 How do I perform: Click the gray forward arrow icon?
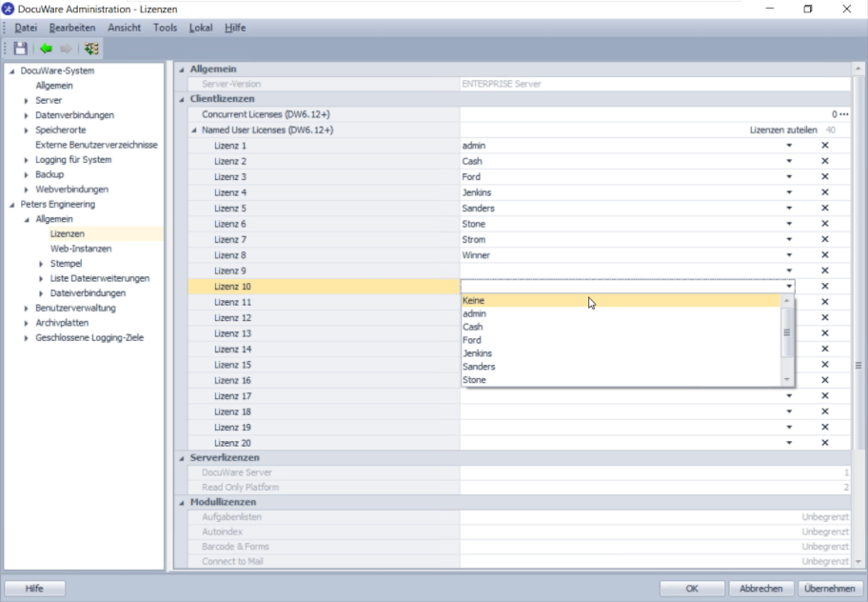[66, 49]
